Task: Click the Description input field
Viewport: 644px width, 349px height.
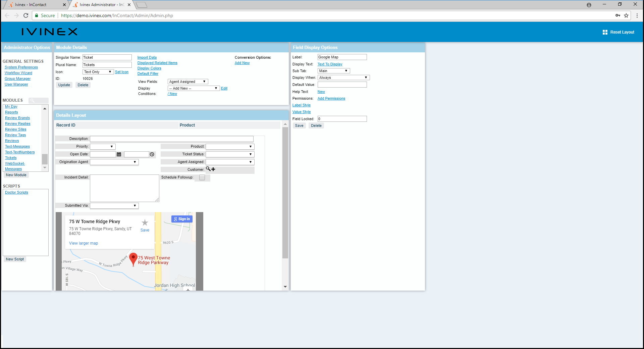Action: [x=172, y=139]
